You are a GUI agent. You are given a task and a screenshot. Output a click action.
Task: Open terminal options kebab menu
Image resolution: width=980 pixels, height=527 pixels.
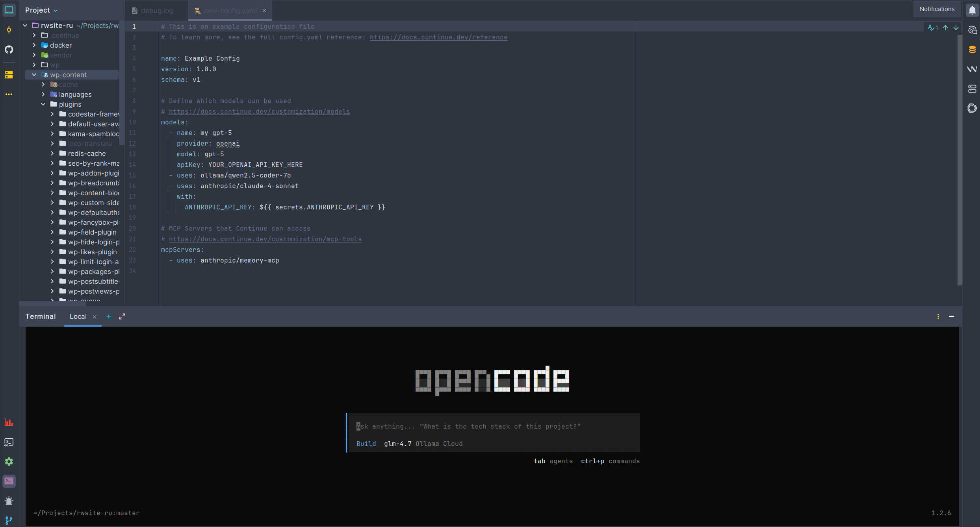(x=938, y=316)
